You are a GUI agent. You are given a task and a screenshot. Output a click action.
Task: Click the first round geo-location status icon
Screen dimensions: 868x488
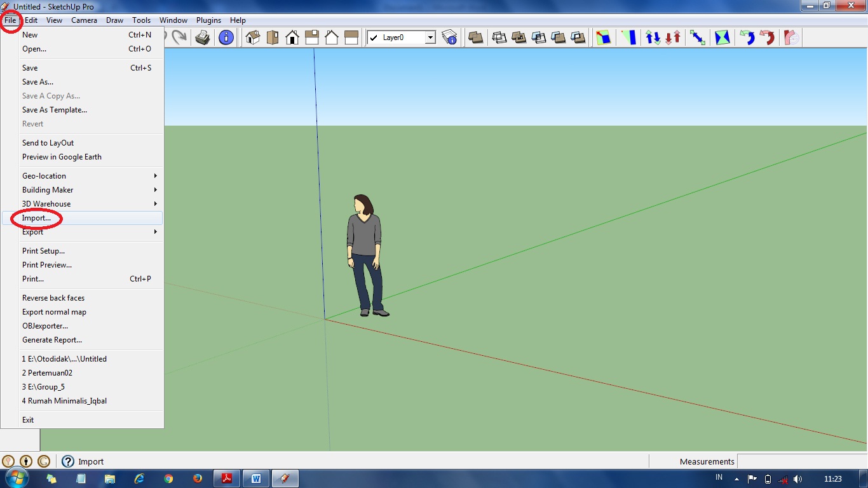click(8, 461)
